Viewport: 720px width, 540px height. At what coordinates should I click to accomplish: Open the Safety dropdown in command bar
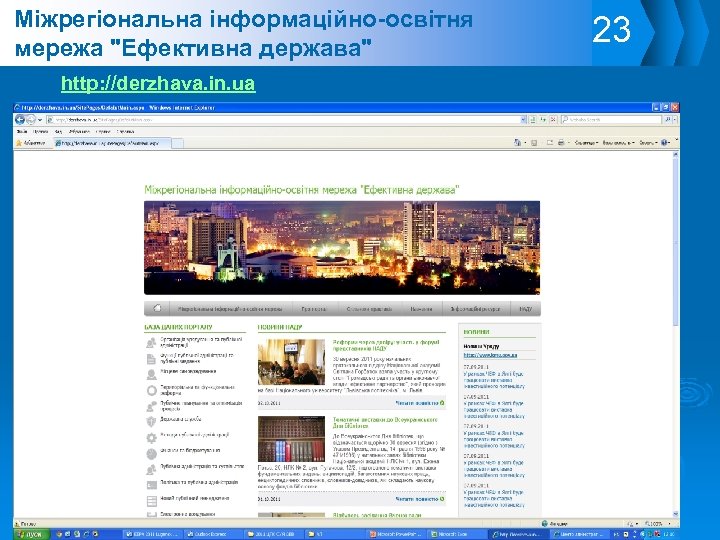[618, 143]
